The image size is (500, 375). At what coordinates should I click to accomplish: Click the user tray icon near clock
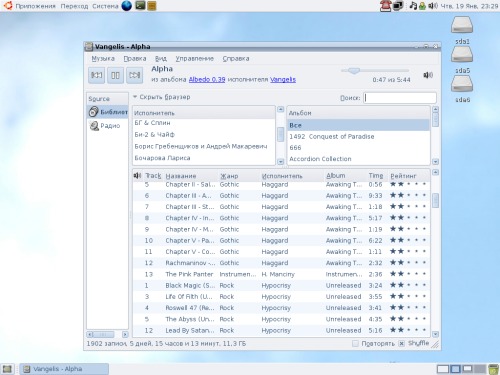422,6
